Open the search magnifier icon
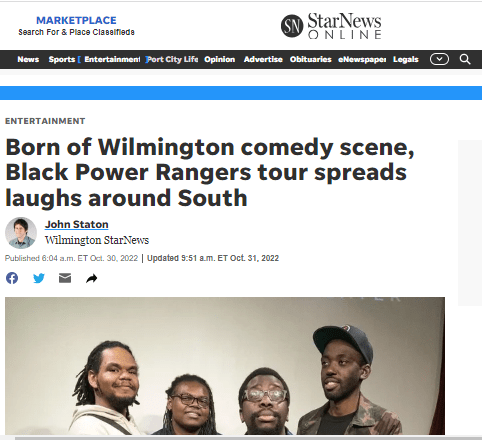482x440 pixels. point(465,59)
